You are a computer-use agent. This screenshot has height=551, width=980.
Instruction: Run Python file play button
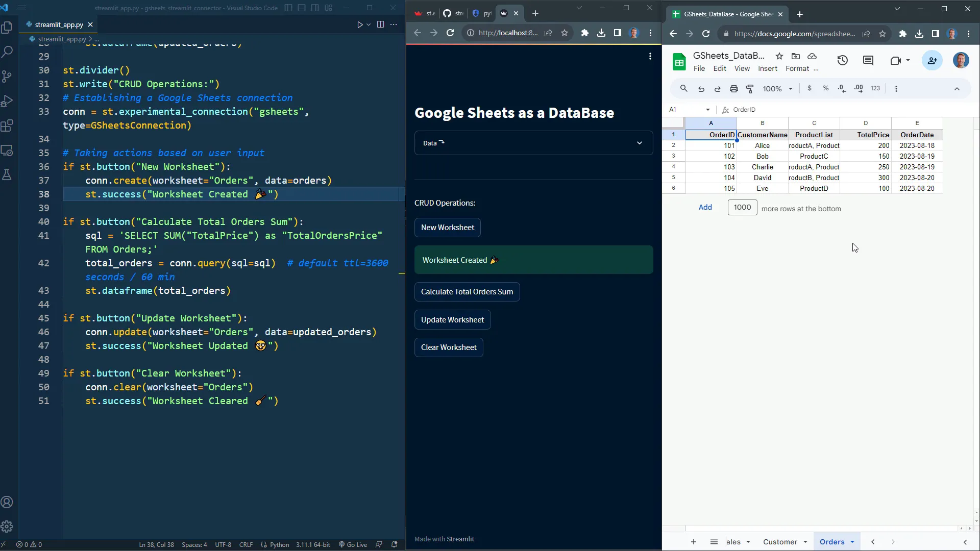[x=360, y=24]
